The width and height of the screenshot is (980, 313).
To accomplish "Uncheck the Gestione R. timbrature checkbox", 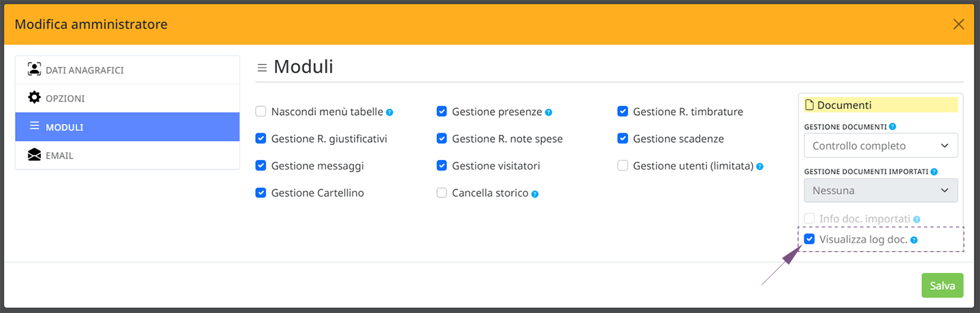I will click(x=623, y=112).
